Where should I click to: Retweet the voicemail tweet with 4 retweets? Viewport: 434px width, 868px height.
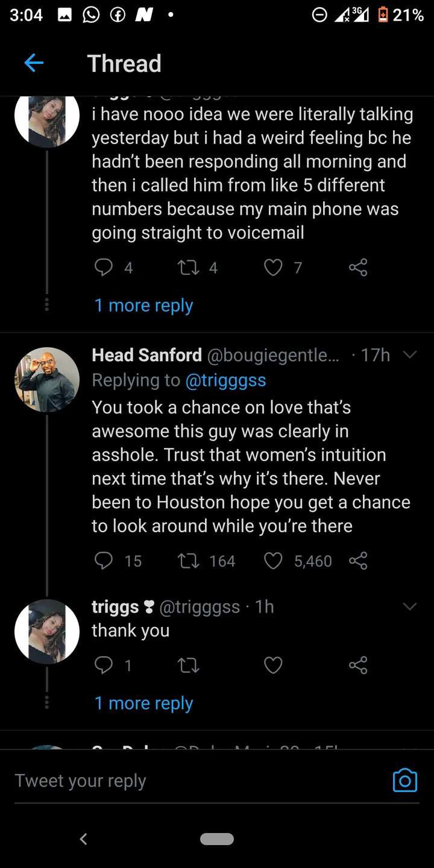189,268
